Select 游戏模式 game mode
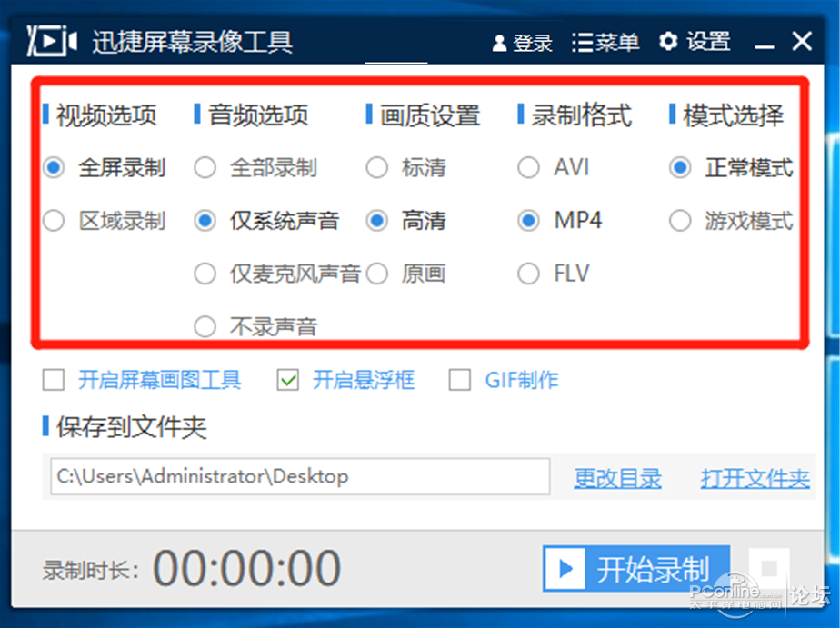Screen dimensions: 840x628 coord(731,221)
